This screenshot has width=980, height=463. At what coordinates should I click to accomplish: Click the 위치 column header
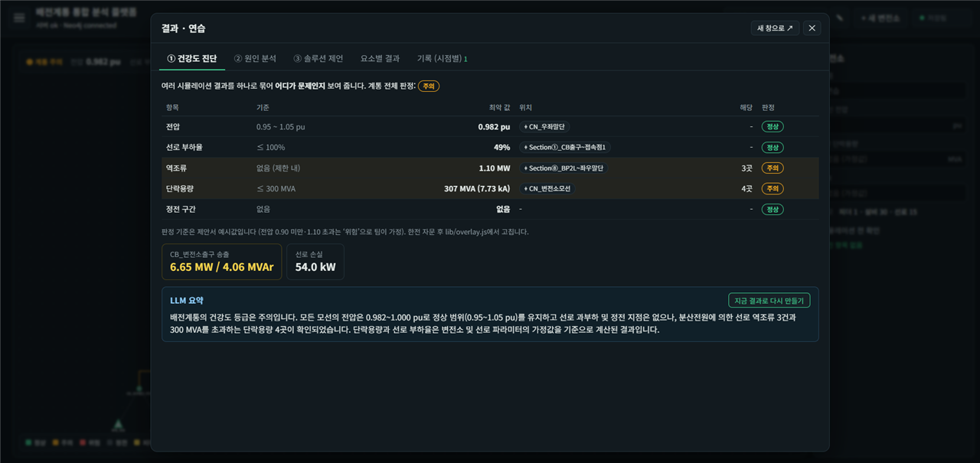526,108
